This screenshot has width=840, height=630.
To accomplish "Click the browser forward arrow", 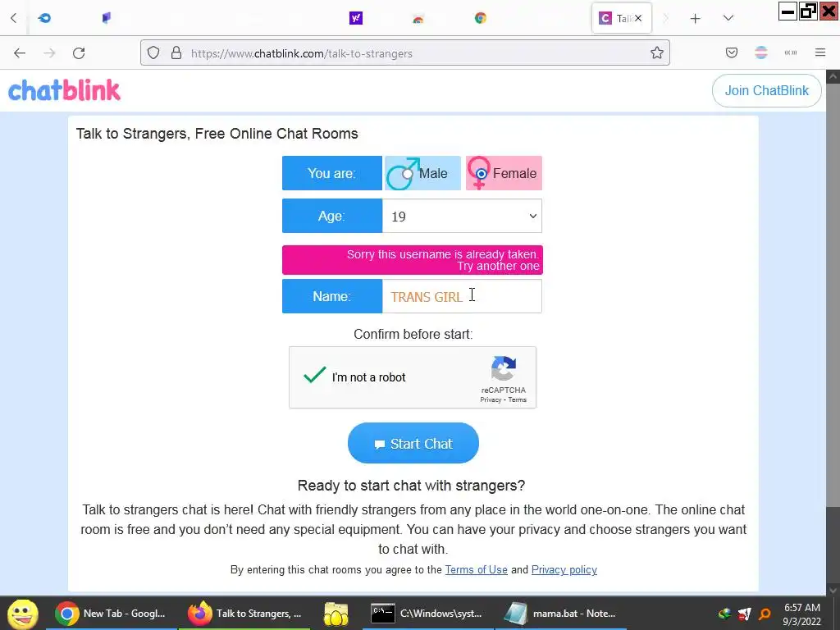I will coord(49,53).
